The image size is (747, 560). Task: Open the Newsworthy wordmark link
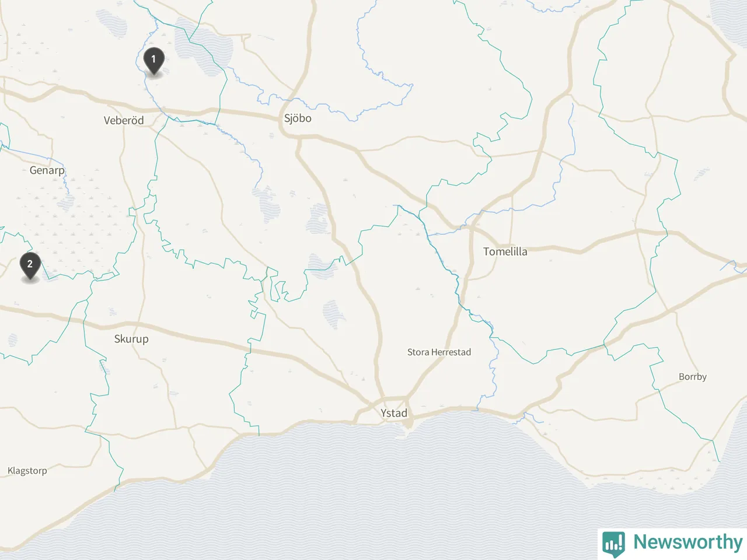(687, 542)
